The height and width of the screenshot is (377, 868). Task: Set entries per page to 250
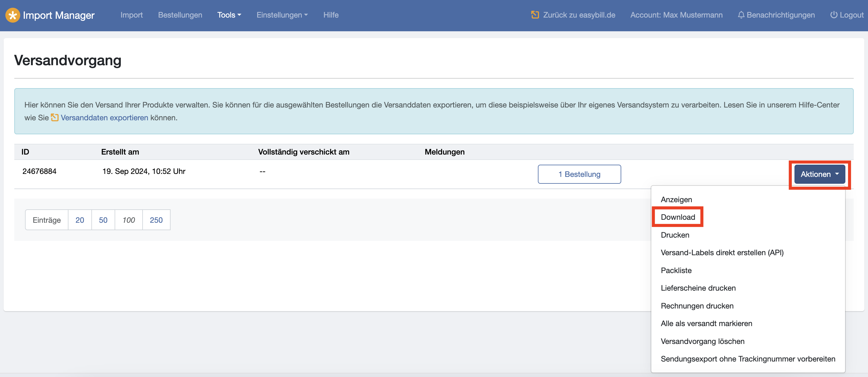click(x=156, y=220)
